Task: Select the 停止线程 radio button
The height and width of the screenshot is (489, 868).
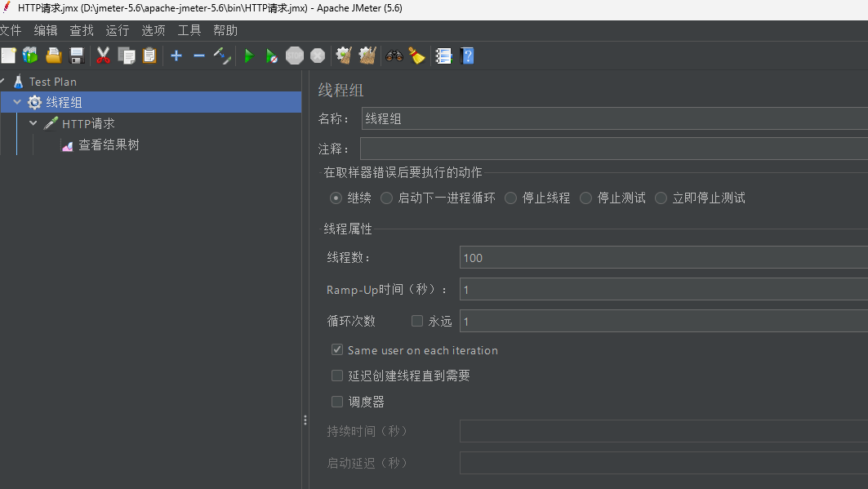Action: (510, 198)
